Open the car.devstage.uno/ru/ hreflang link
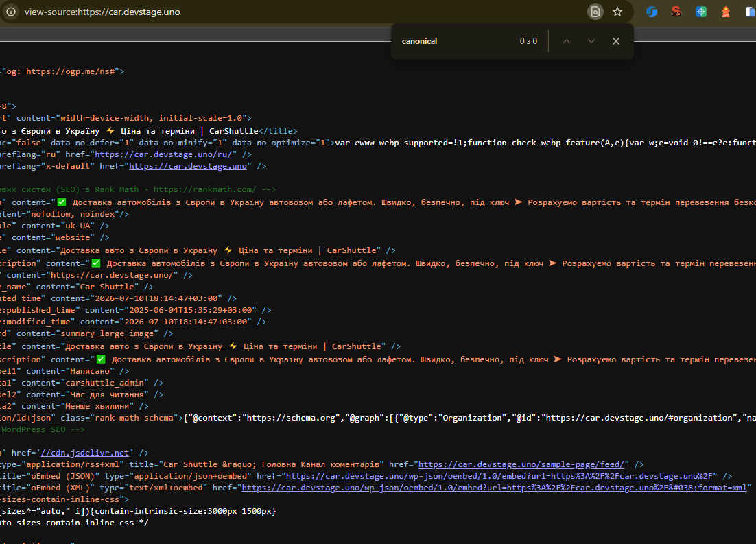This screenshot has width=756, height=544. (163, 154)
